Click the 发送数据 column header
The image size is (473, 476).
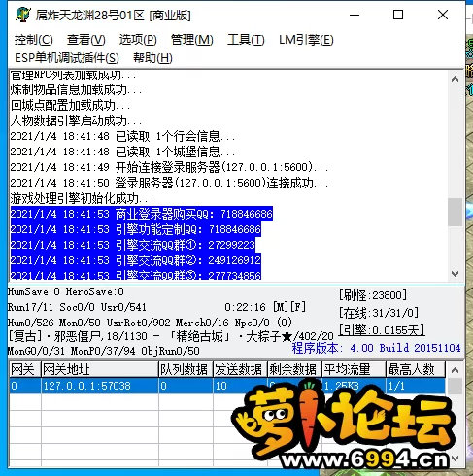pyautogui.click(x=240, y=369)
